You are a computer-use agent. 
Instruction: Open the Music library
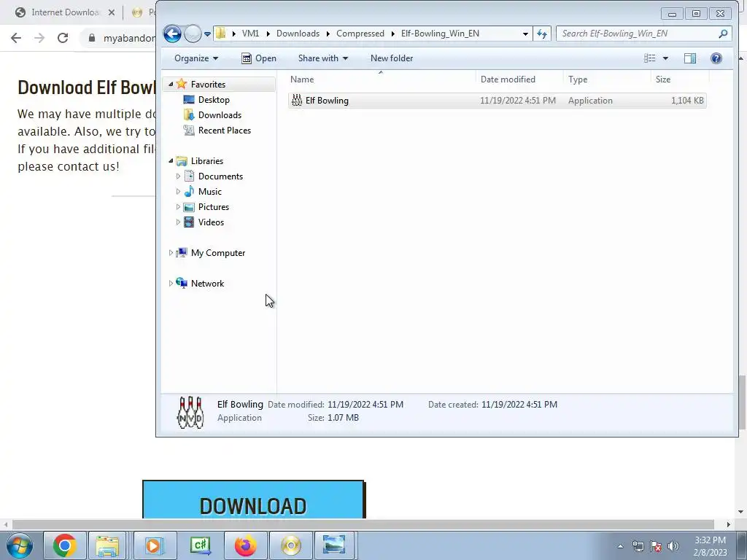[209, 192]
